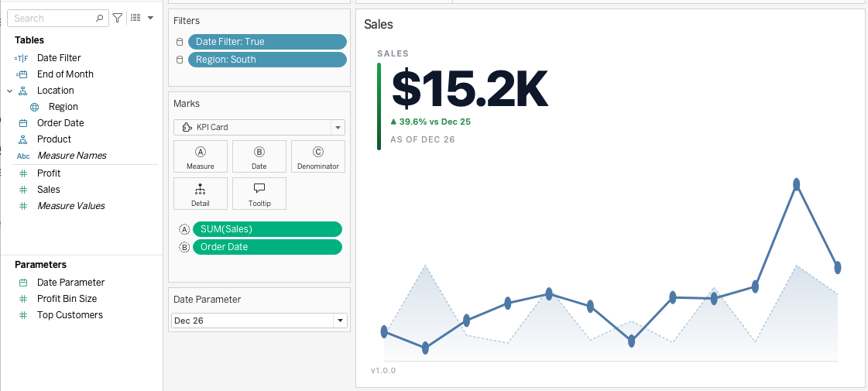Collapse the Location hierarchy
Image resolution: width=868 pixels, height=391 pixels.
[9, 91]
